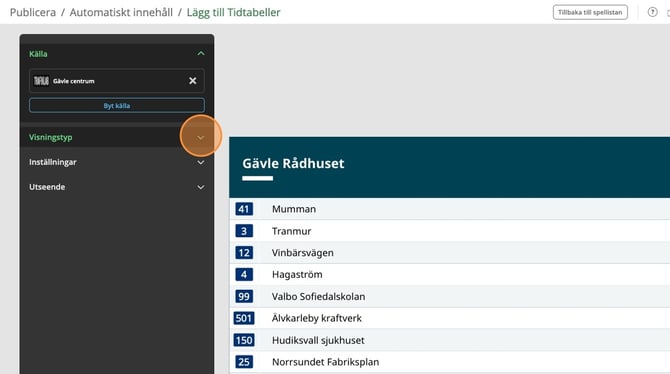Screen dimensions: 670x374
Task: Go to Automatiskt innehåll breadcrumb
Action: (x=121, y=12)
